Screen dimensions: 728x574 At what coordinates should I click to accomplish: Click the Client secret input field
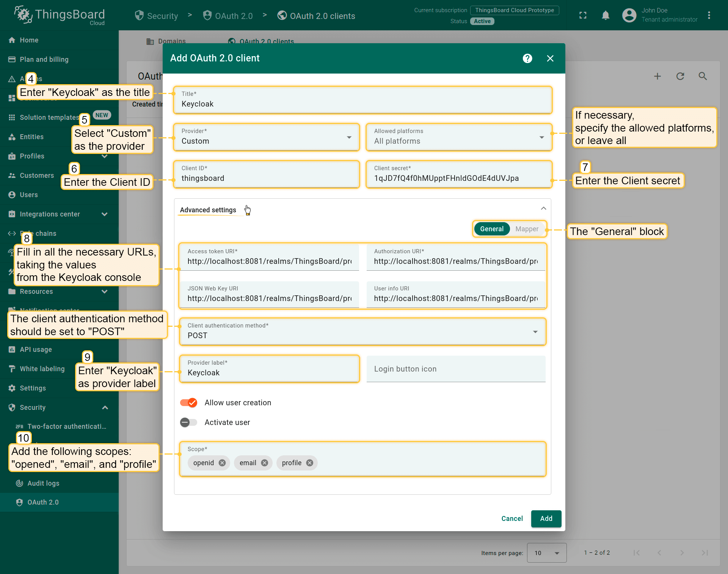click(x=458, y=178)
